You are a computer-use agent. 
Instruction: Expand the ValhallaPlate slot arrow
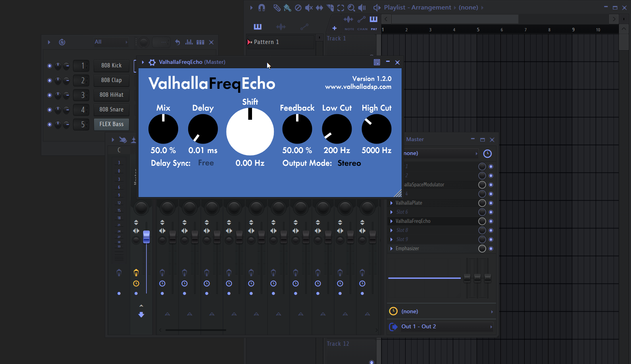pos(392,203)
